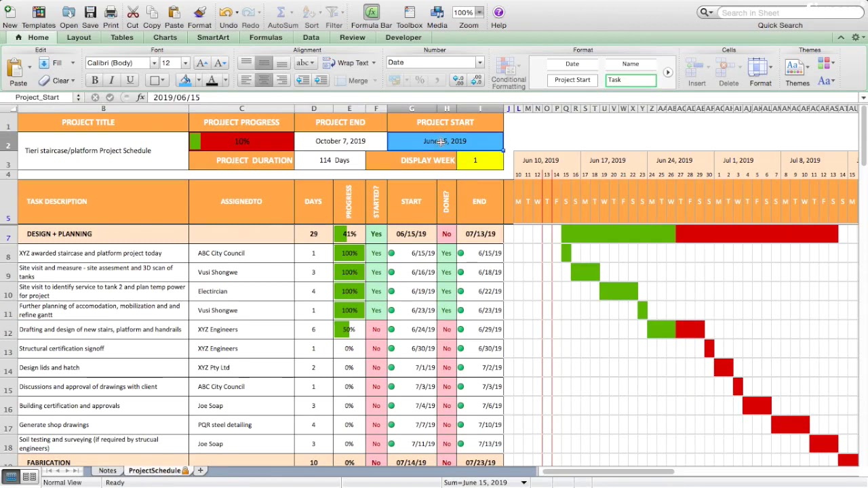This screenshot has width=868, height=488.
Task: Open the Formulas ribbon tab
Action: click(266, 37)
